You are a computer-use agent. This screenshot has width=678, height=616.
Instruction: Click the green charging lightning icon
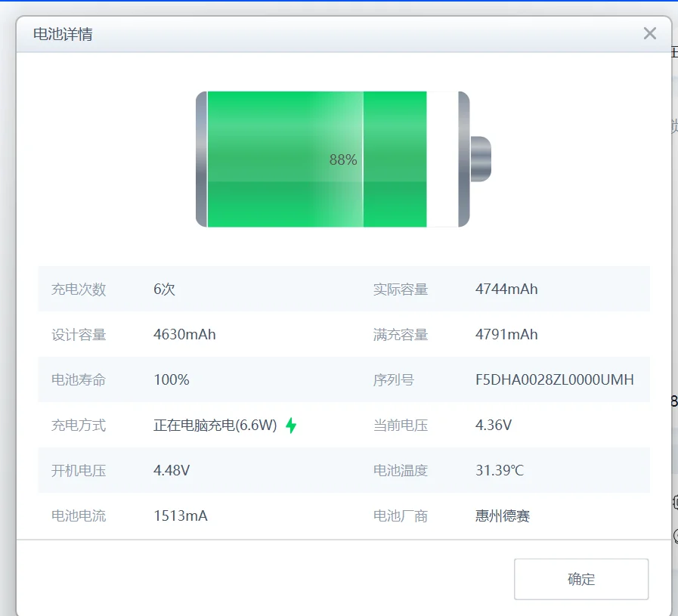point(291,425)
